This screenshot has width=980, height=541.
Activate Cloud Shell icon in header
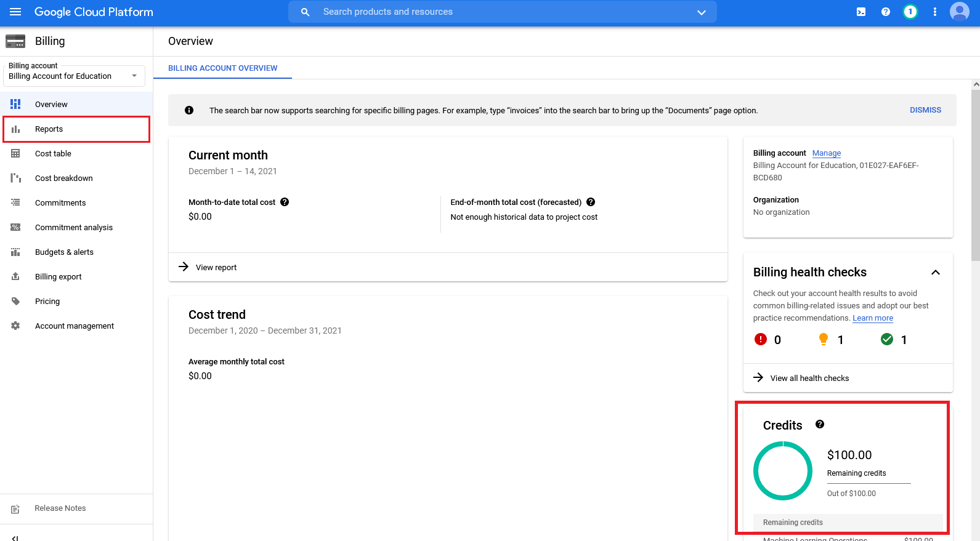861,12
